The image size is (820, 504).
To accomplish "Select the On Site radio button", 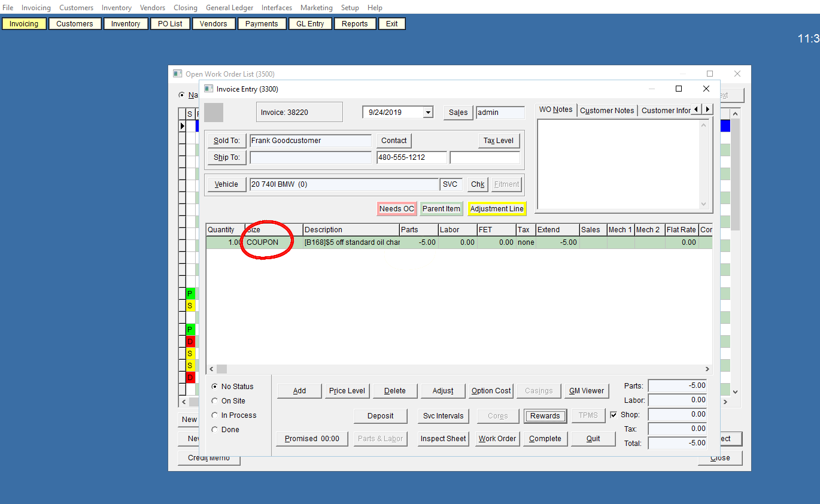I will [x=215, y=401].
